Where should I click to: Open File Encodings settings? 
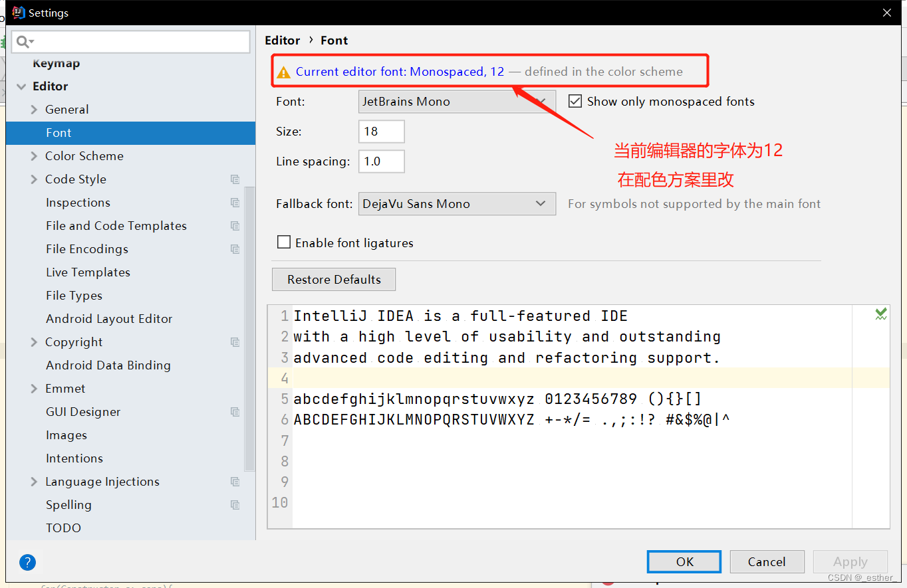pos(87,249)
